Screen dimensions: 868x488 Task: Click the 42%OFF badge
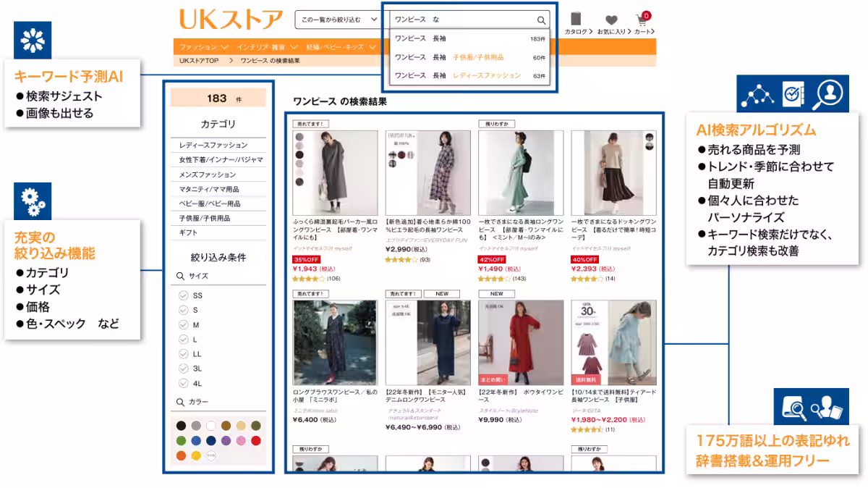click(492, 259)
